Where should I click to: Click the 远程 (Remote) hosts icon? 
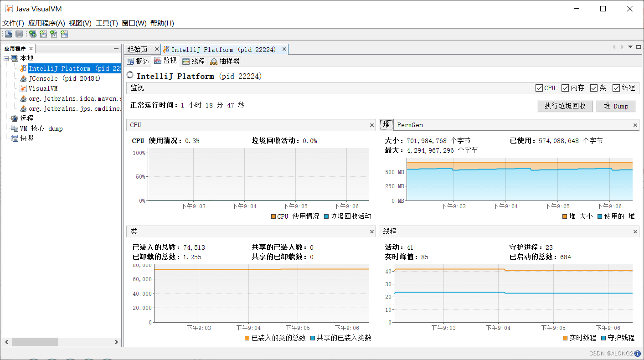click(15, 118)
